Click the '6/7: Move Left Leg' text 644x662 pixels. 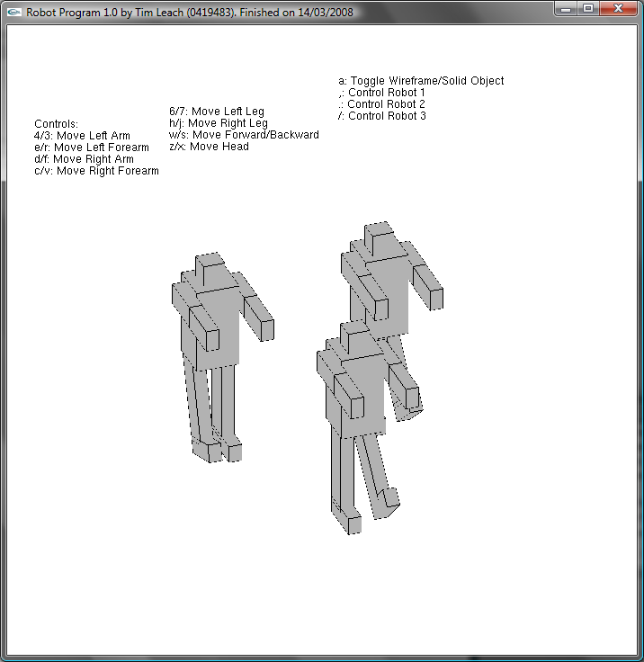[217, 112]
